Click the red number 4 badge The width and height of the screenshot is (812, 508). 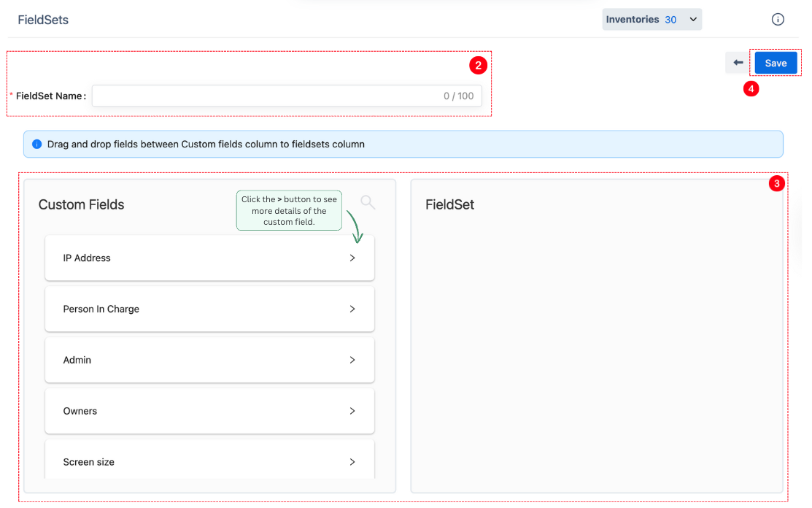point(751,88)
